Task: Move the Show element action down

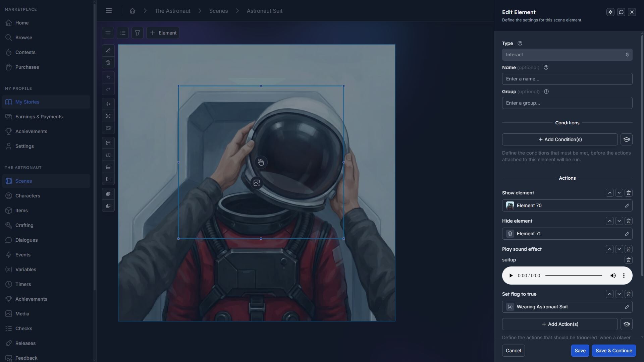Action: click(619, 192)
